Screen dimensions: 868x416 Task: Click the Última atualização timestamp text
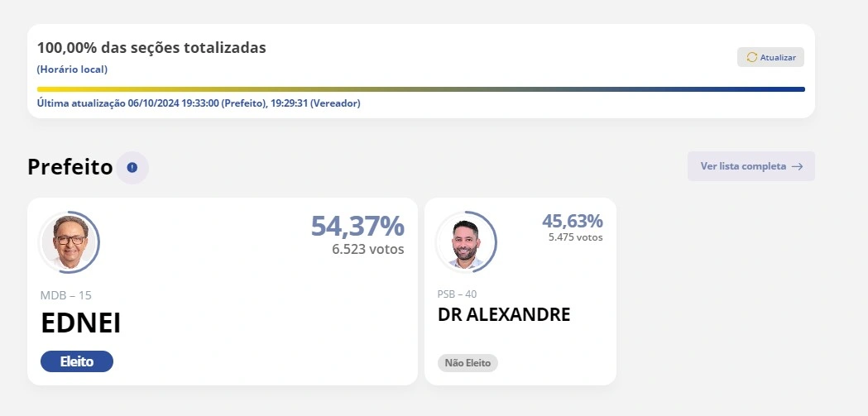[199, 103]
